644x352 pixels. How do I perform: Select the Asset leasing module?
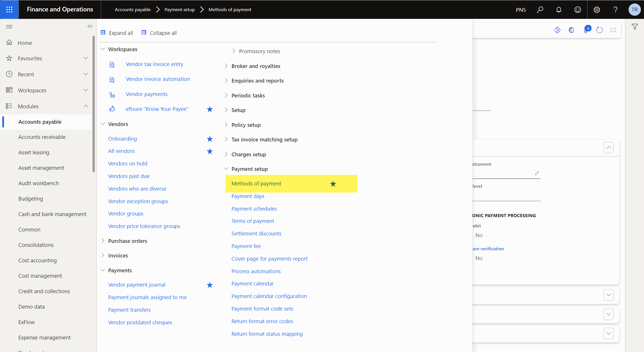coord(34,152)
